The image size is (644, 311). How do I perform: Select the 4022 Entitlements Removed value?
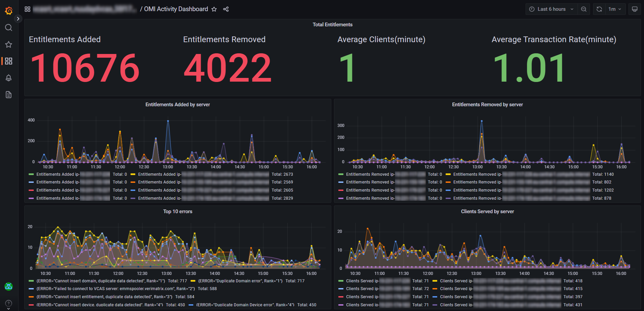[228, 68]
